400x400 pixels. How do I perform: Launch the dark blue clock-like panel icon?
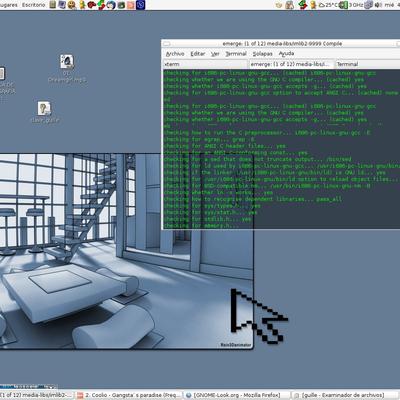[x=141, y=5]
